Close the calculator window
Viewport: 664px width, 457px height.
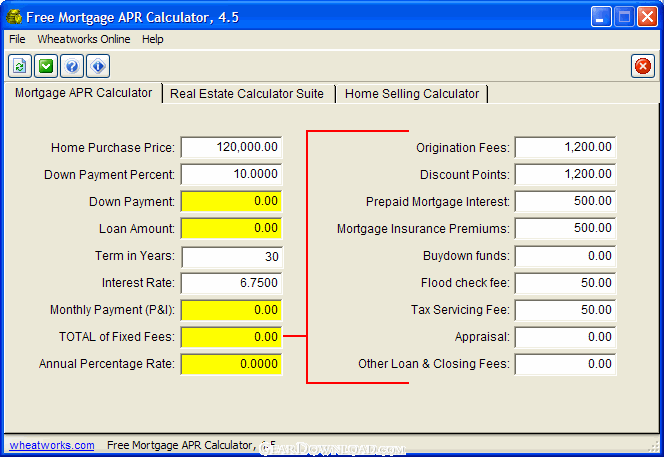[647, 17]
